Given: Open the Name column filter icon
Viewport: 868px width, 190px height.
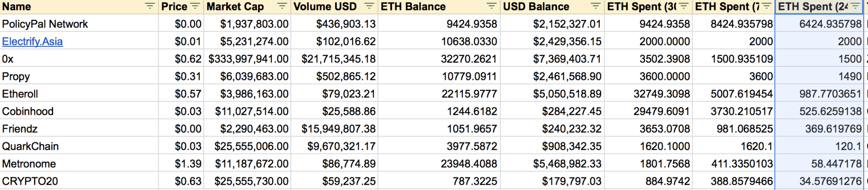Looking at the screenshot, I should (x=150, y=6).
